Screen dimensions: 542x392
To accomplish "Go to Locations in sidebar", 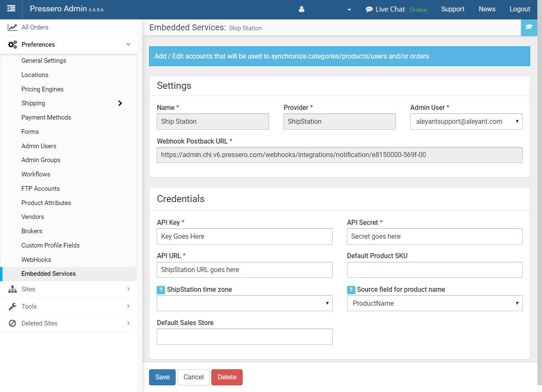I will coord(35,75).
